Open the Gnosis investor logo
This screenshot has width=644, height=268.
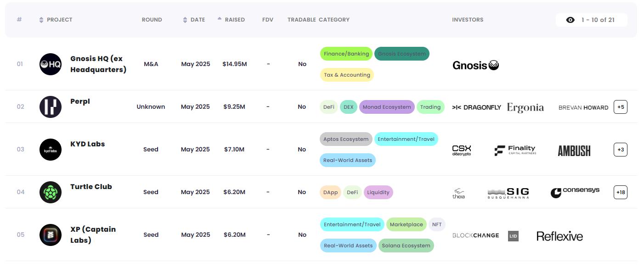point(475,65)
